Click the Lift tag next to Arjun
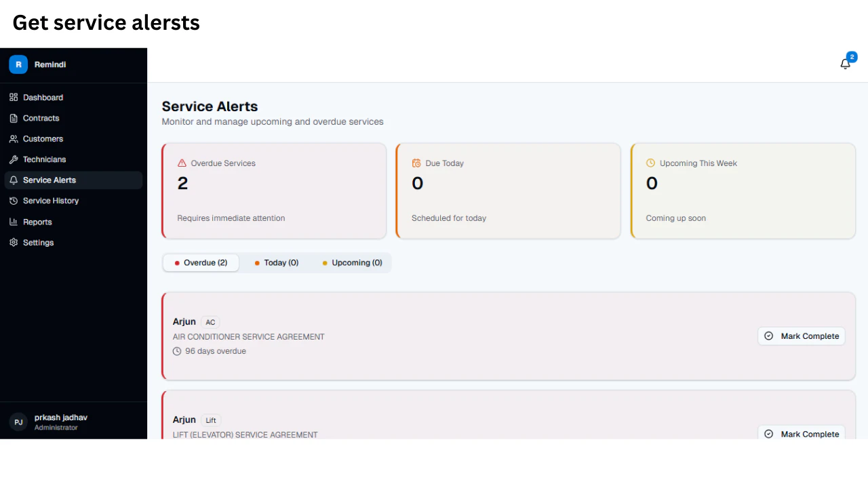This screenshot has height=488, width=868. 211,420
